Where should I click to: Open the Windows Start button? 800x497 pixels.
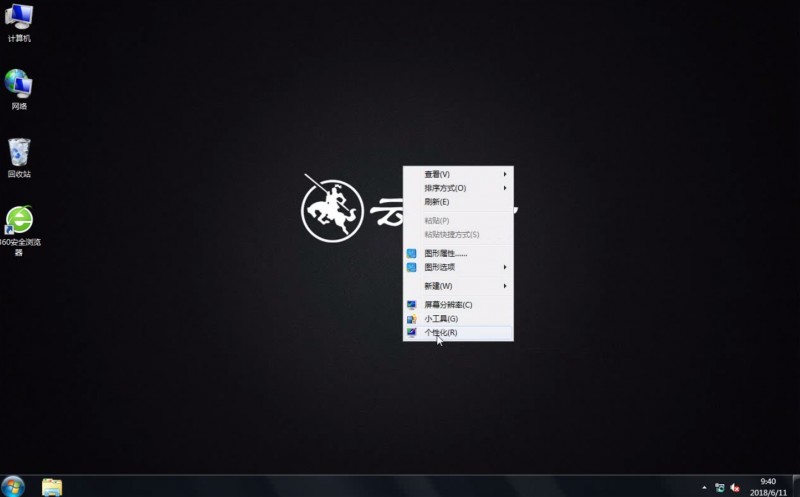click(x=12, y=486)
